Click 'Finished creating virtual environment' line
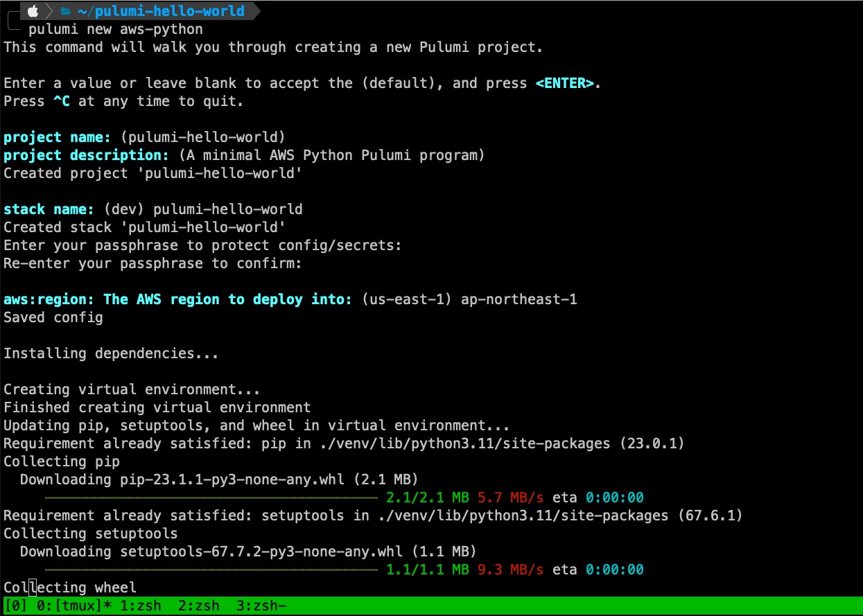Image resolution: width=863 pixels, height=616 pixels. point(157,407)
